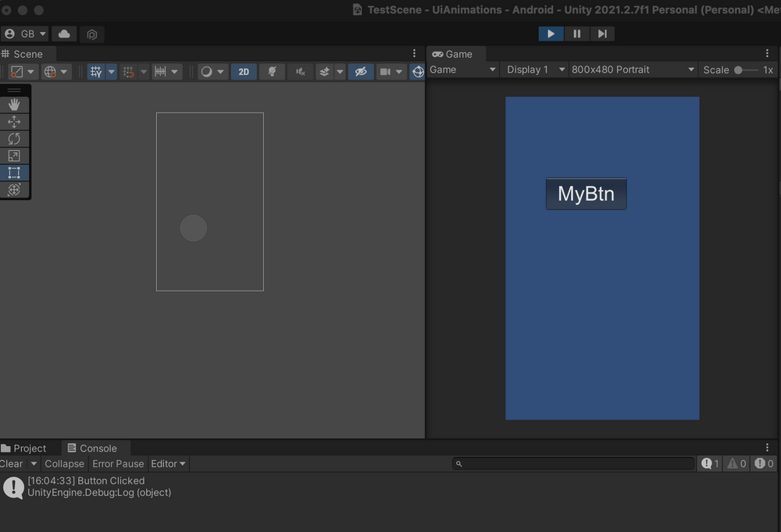
Task: Select the Move tool
Action: pyautogui.click(x=16, y=121)
